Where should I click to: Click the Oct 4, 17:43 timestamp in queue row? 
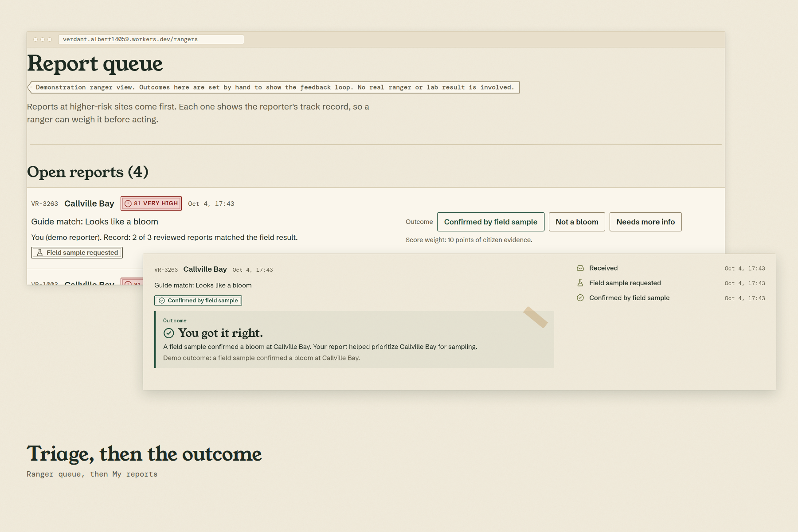211,204
